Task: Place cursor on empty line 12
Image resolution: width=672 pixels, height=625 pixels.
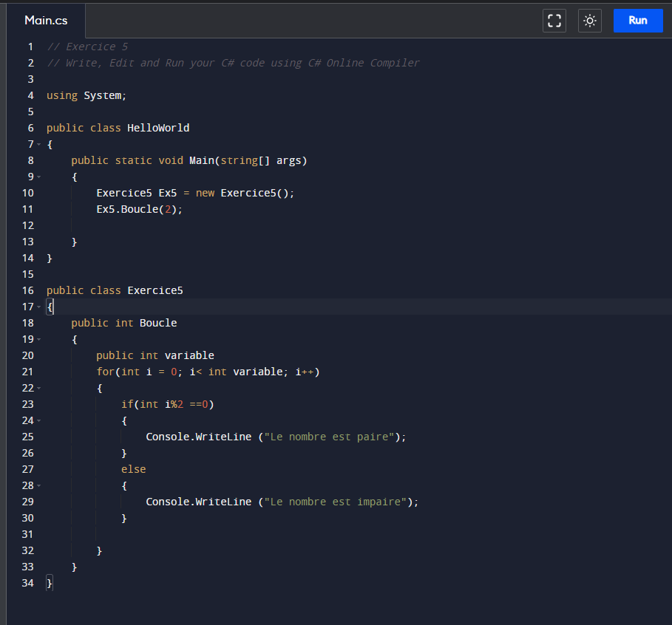Action: click(x=148, y=225)
